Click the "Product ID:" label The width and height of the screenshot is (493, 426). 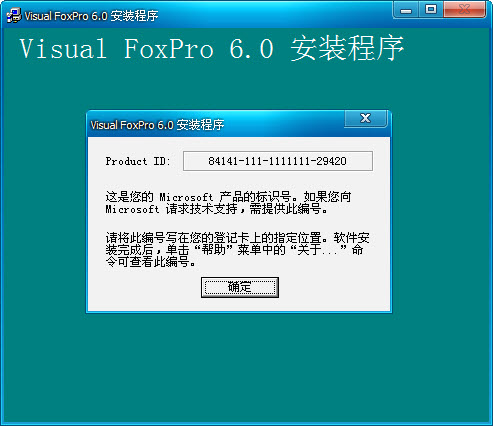138,161
